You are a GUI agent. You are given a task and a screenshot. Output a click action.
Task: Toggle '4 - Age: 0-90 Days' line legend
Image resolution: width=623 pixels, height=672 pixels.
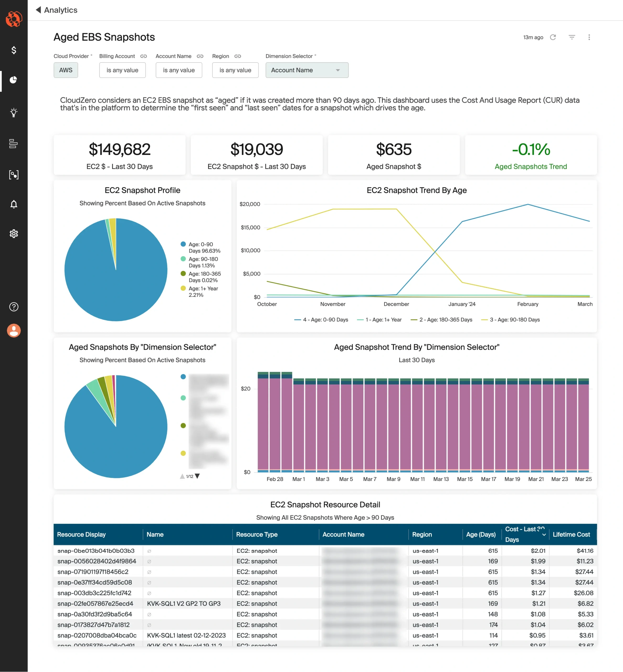(321, 320)
